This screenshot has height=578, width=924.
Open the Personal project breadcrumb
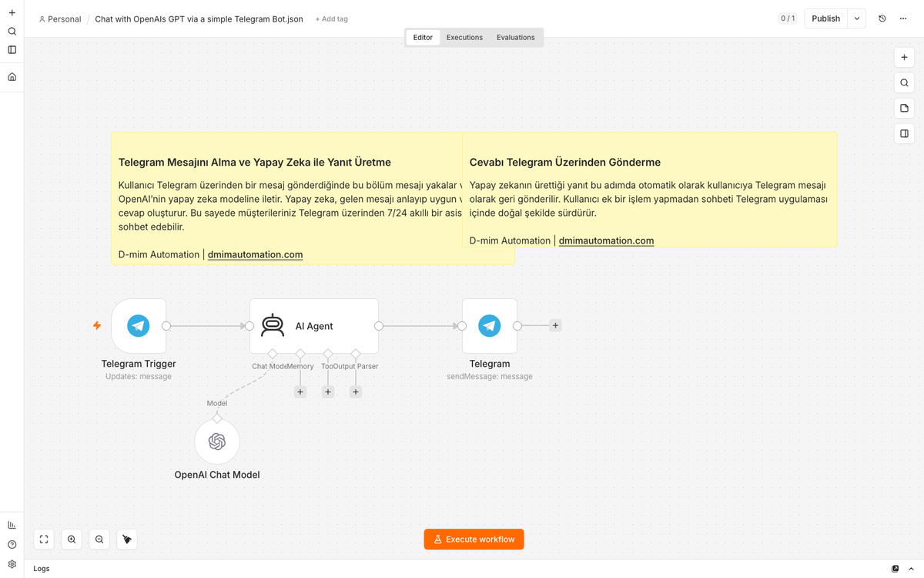point(60,19)
